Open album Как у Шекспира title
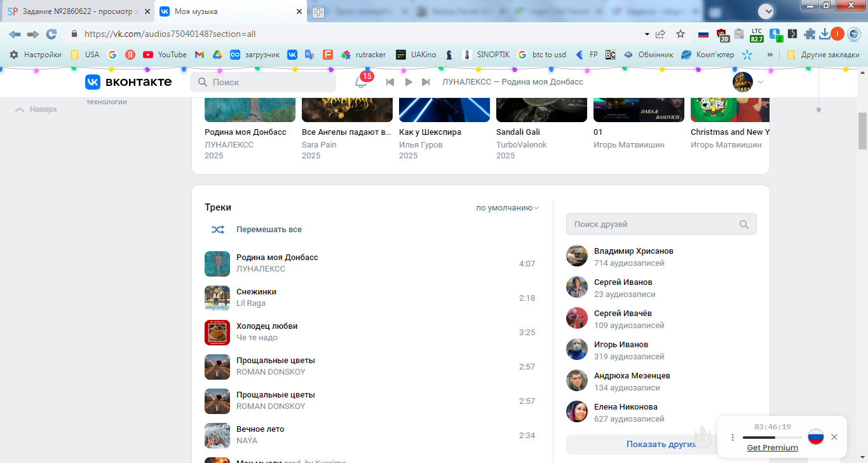Image resolution: width=868 pixels, height=463 pixels. (430, 132)
